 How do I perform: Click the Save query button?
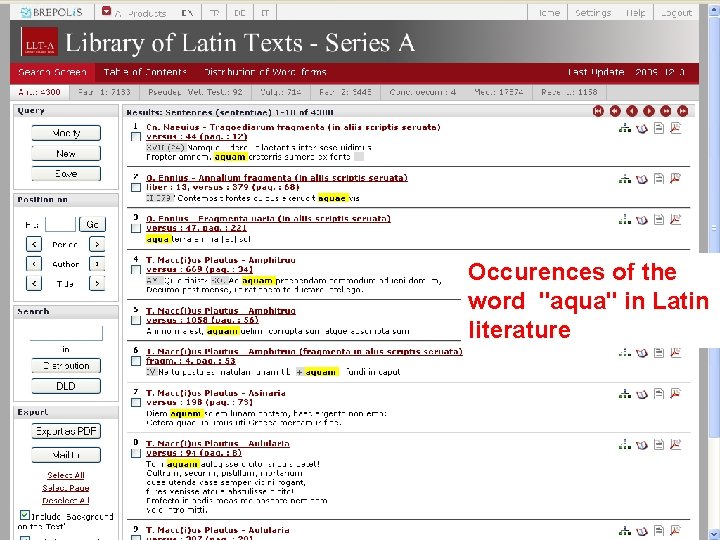[66, 174]
